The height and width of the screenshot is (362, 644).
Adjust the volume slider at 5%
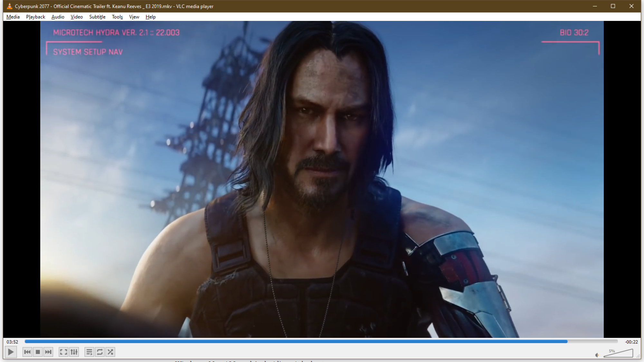pos(618,353)
